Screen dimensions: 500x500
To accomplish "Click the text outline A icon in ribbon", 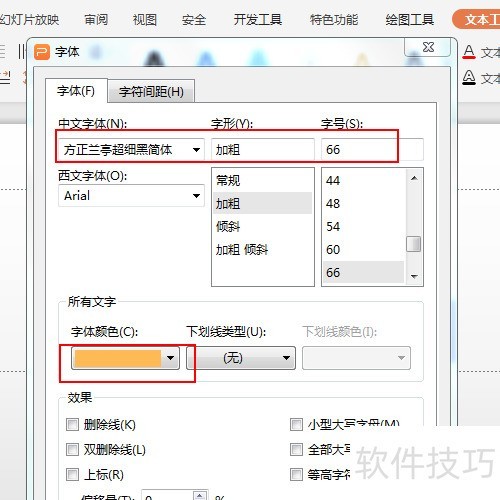I will click(x=469, y=77).
